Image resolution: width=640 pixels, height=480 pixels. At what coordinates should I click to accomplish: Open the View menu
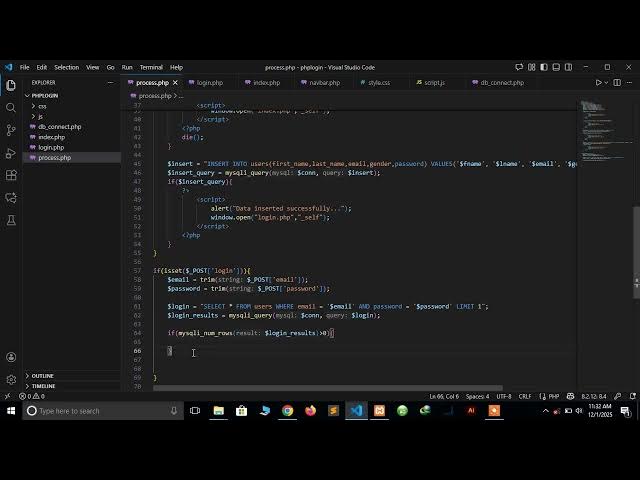pyautogui.click(x=93, y=67)
